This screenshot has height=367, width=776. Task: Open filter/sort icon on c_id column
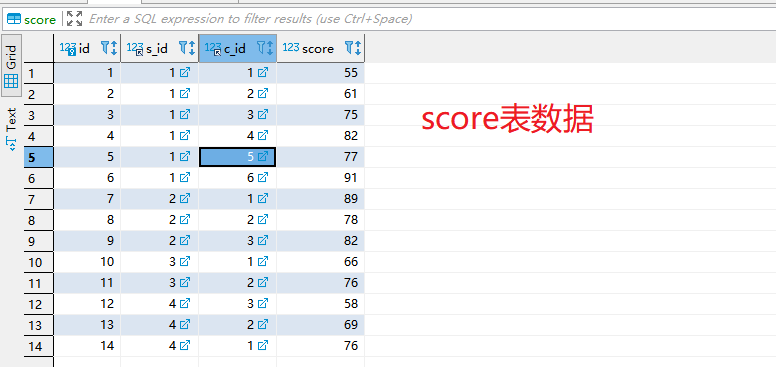pyautogui.click(x=265, y=48)
